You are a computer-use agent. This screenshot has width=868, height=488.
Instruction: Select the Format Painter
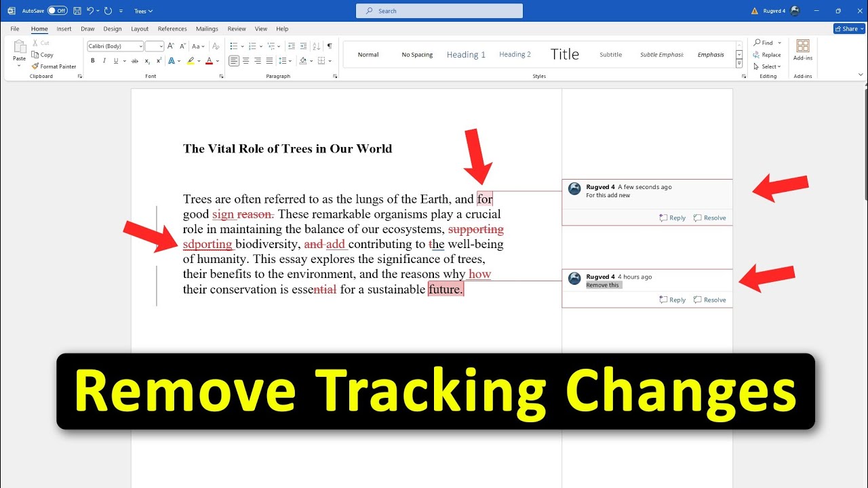(54, 66)
